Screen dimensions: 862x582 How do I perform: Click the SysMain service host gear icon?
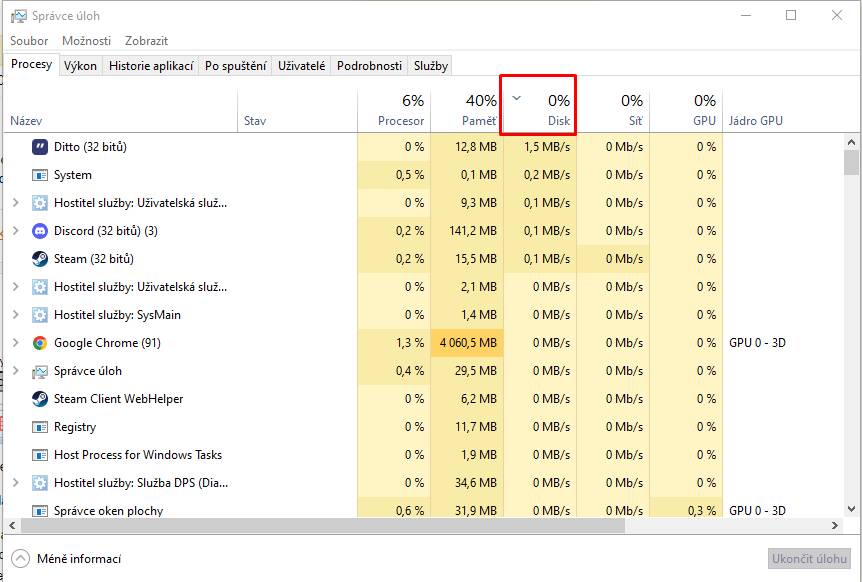[x=40, y=315]
